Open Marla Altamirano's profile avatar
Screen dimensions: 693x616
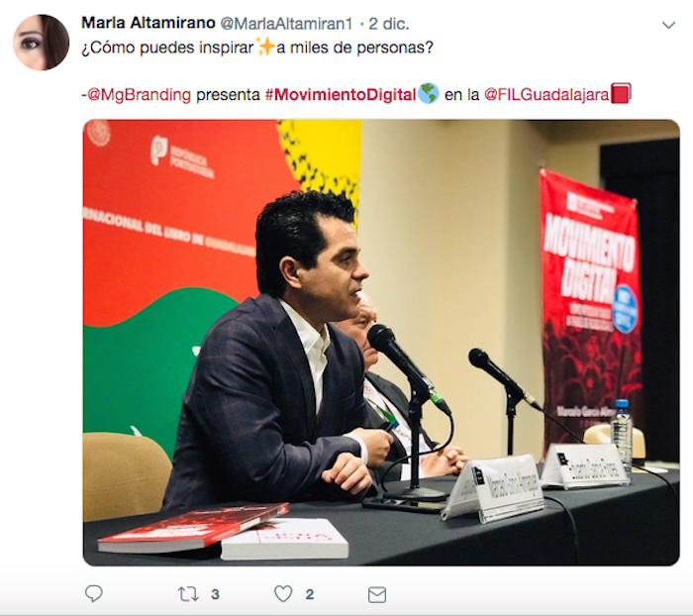tap(42, 43)
